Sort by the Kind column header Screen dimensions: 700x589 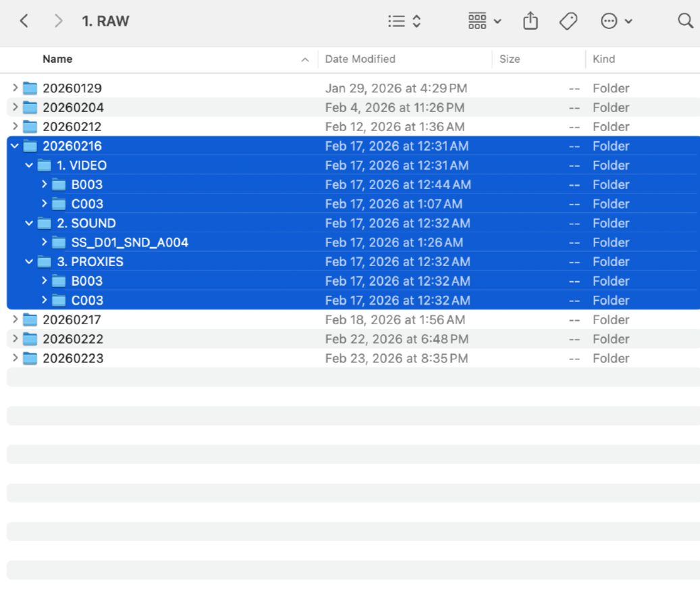click(x=603, y=59)
